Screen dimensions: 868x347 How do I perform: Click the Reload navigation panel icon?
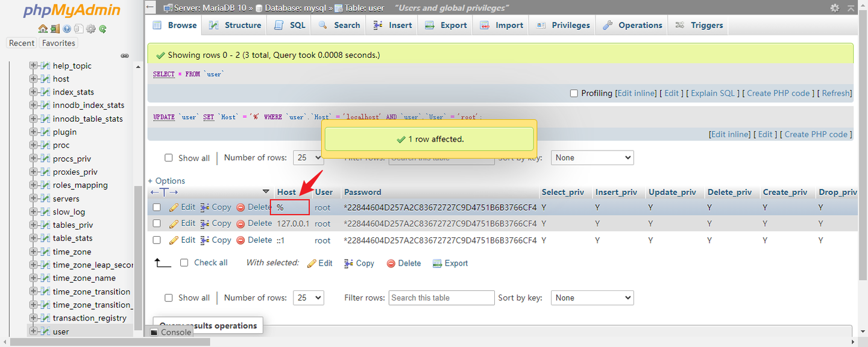pos(102,28)
